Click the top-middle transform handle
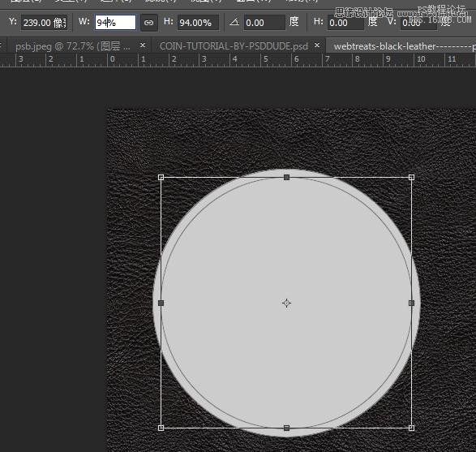This screenshot has width=476, height=452. [x=286, y=178]
